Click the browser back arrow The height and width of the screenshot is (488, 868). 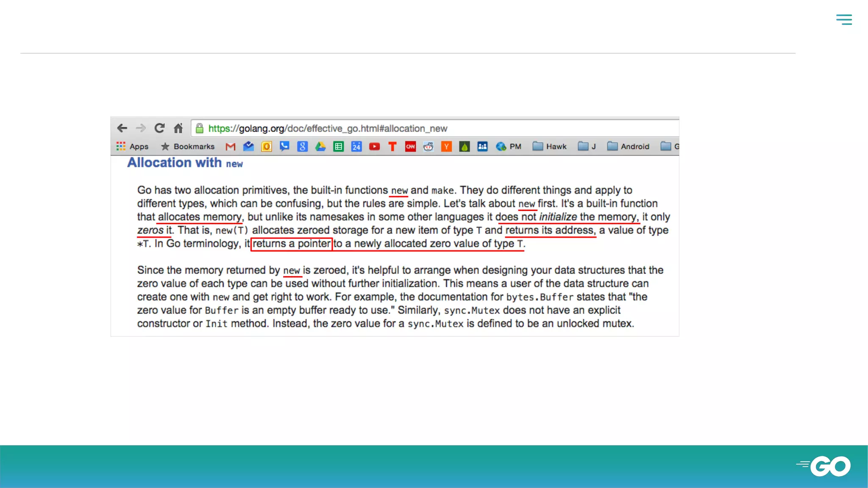[122, 128]
